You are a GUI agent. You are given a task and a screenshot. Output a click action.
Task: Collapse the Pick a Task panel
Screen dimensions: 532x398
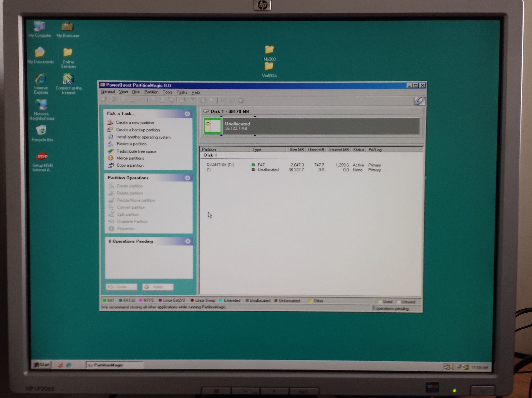point(187,114)
